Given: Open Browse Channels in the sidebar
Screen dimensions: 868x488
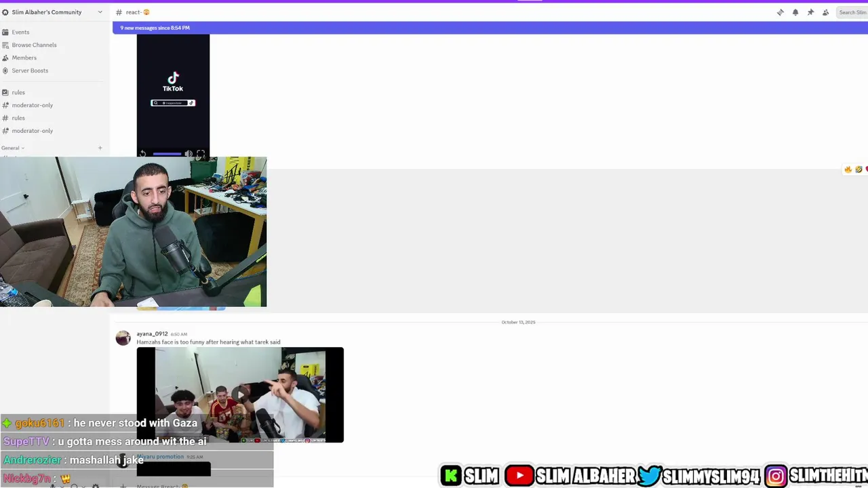Looking at the screenshot, I should click(x=34, y=45).
